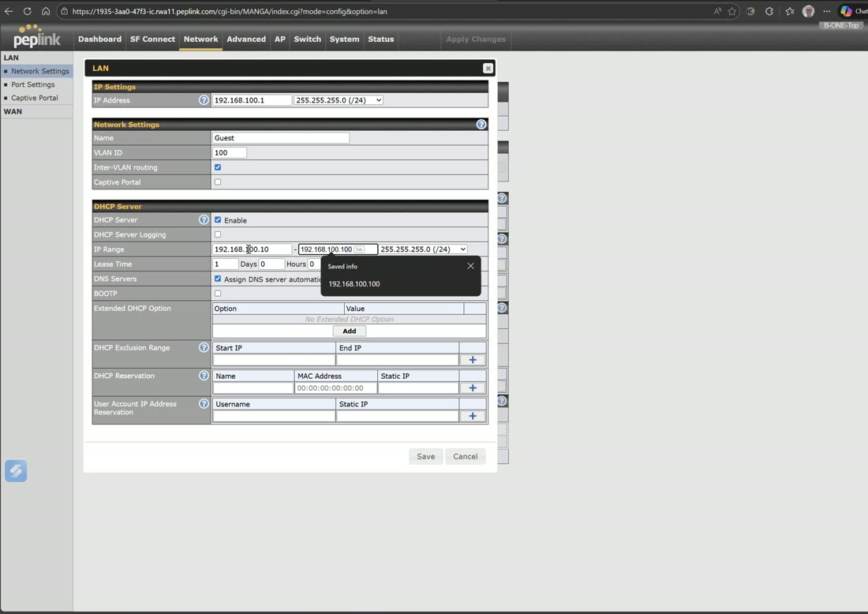The image size is (868, 614).
Task: Open the Status tab
Action: (x=381, y=39)
